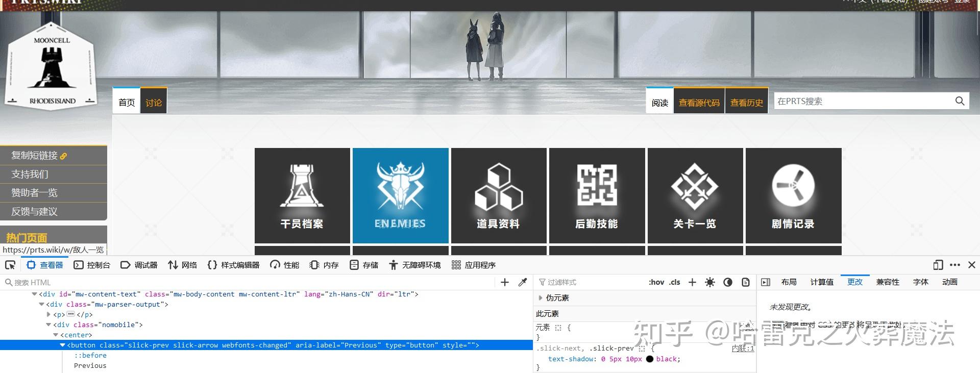Toggle the split sidebar pane icon
Image resolution: width=980 pixels, height=373 pixels.
click(766, 282)
